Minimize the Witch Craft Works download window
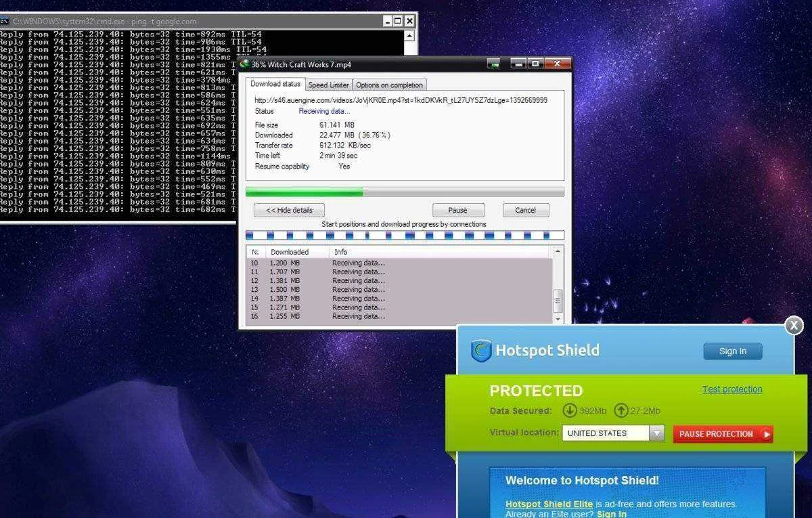The height and width of the screenshot is (518, 812). (519, 64)
